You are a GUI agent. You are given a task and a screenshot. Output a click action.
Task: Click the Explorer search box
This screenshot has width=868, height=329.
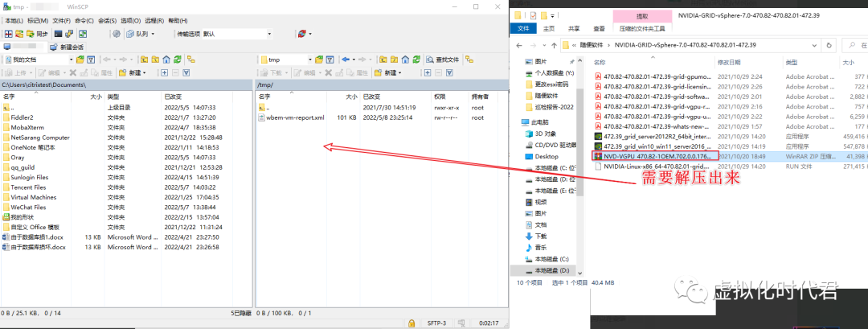click(854, 45)
